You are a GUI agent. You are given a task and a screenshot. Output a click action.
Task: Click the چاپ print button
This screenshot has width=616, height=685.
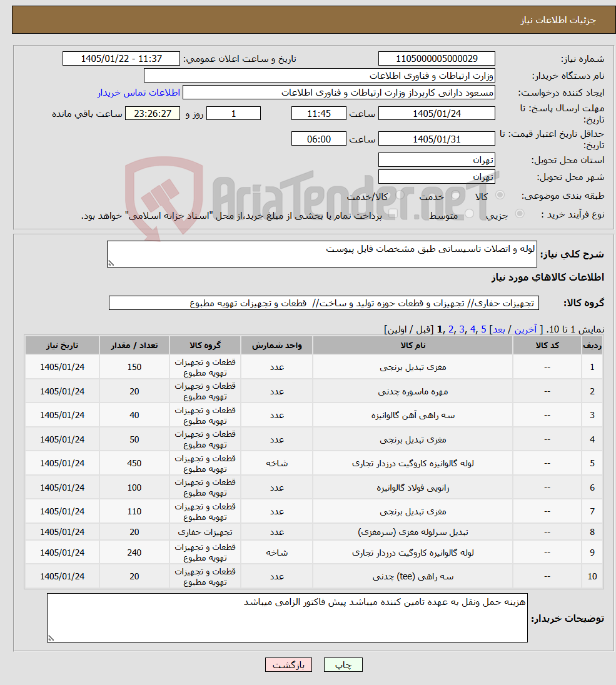pyautogui.click(x=343, y=665)
